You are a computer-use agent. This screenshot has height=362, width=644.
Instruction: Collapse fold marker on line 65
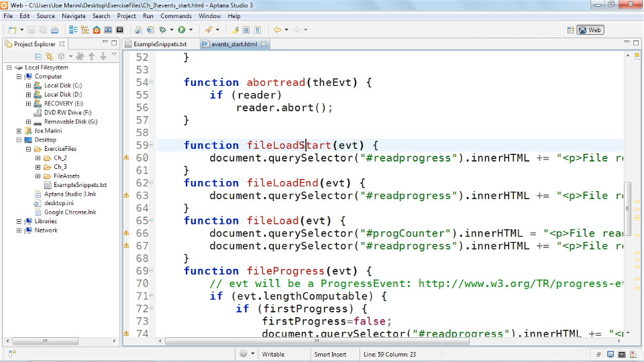(x=151, y=221)
